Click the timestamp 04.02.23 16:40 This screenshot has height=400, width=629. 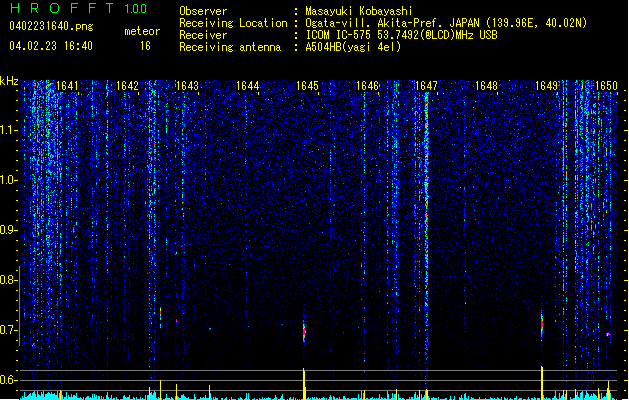[51, 46]
